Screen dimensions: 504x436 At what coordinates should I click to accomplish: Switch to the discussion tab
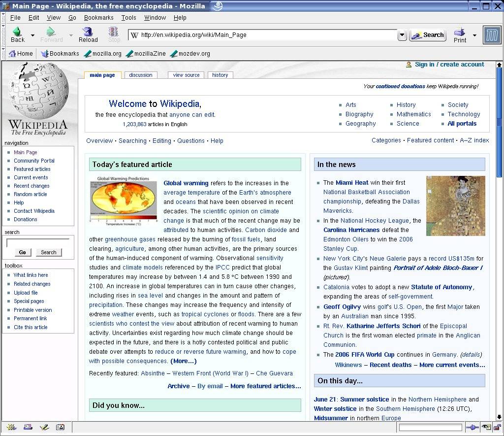coord(140,75)
